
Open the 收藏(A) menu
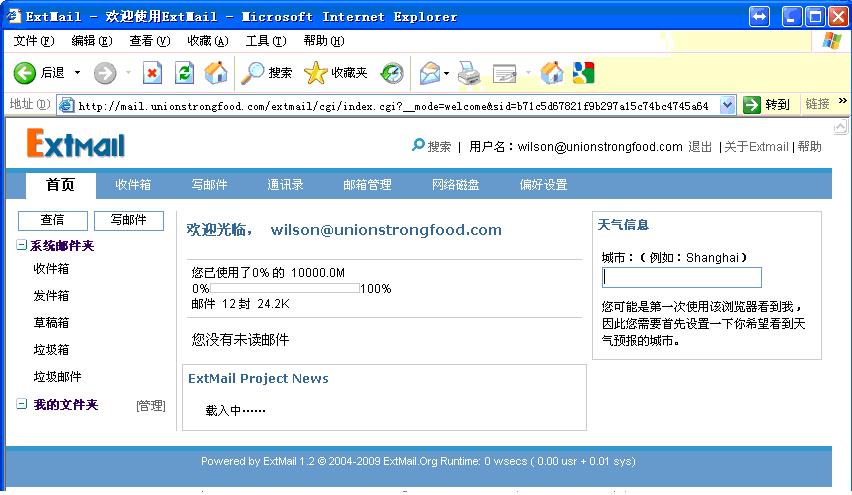(208, 41)
